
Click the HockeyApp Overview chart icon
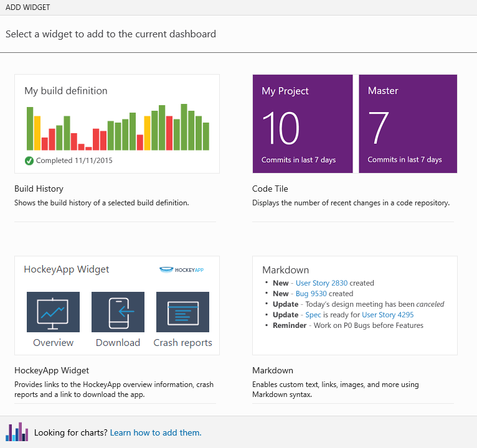pos(53,312)
